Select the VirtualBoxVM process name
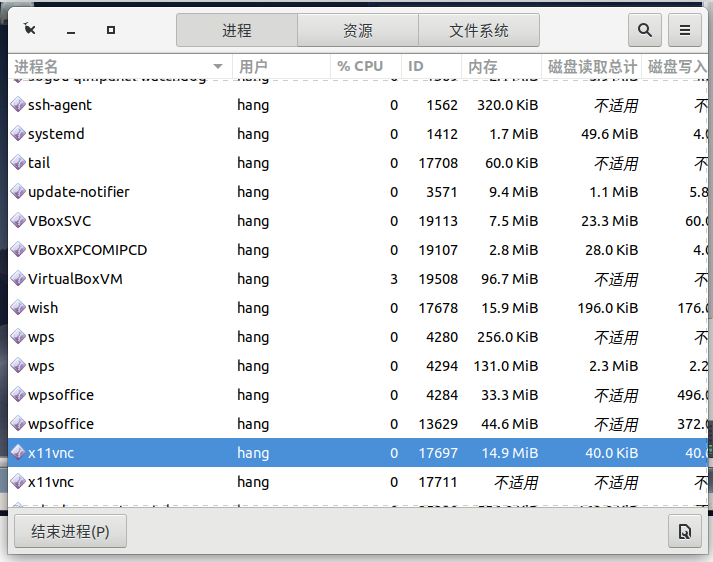This screenshot has width=713, height=562. pyautogui.click(x=75, y=279)
